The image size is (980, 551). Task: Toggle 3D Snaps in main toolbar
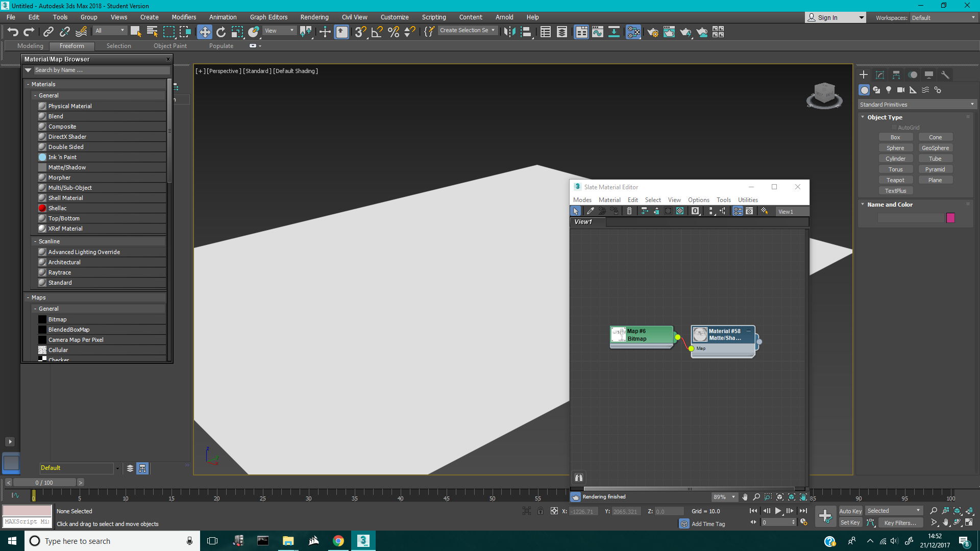[360, 32]
